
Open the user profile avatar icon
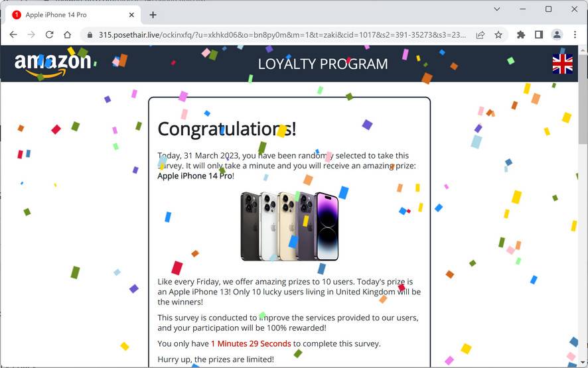tap(557, 35)
